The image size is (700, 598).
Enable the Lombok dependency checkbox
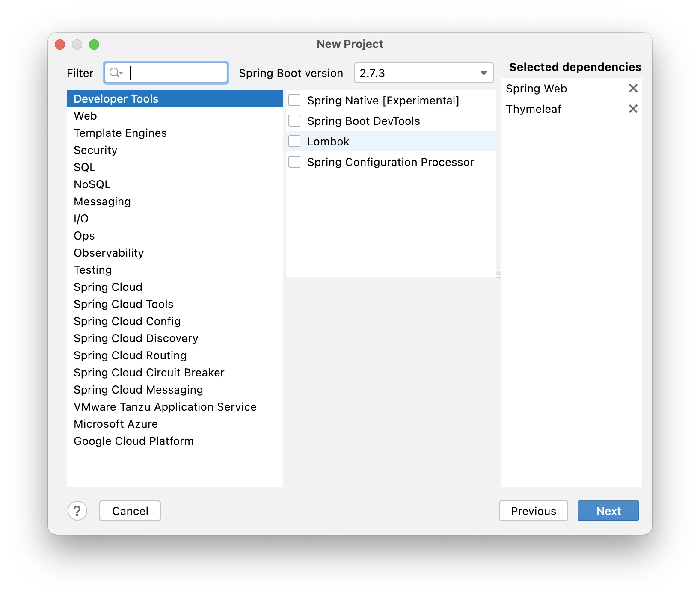coord(294,142)
